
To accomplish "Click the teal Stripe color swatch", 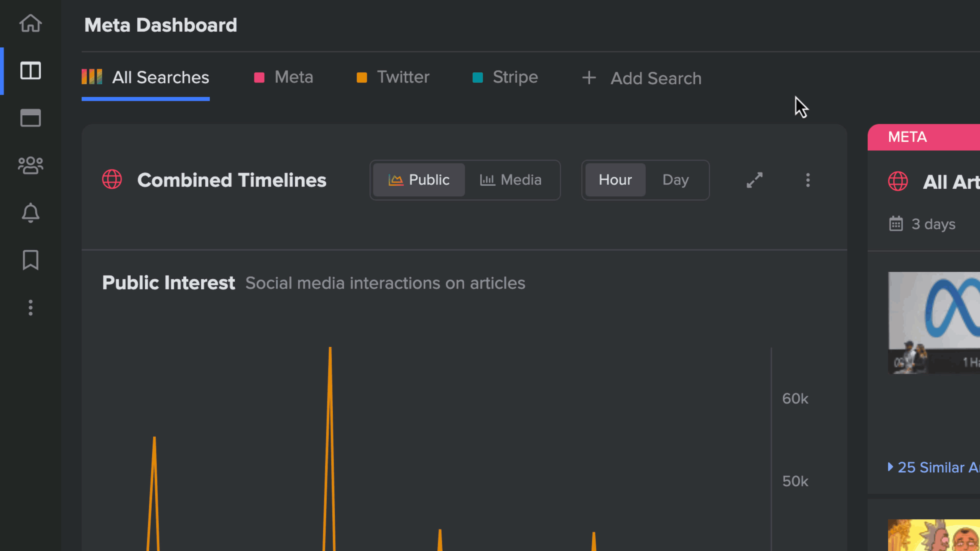I will pos(477,78).
